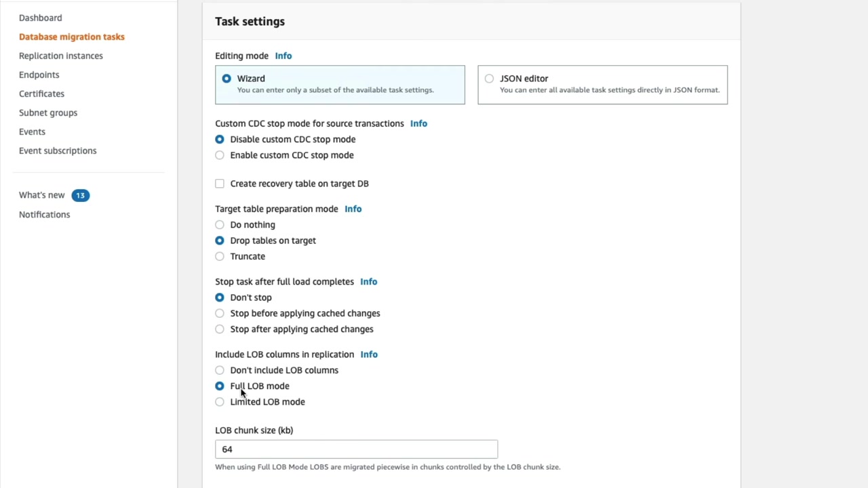Select Stop before applying cached changes
The width and height of the screenshot is (868, 488).
(x=220, y=313)
